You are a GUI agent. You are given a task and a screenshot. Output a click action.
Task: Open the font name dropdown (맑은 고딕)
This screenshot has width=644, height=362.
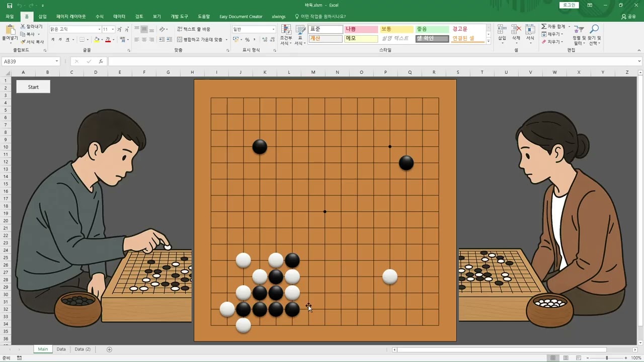click(x=99, y=29)
